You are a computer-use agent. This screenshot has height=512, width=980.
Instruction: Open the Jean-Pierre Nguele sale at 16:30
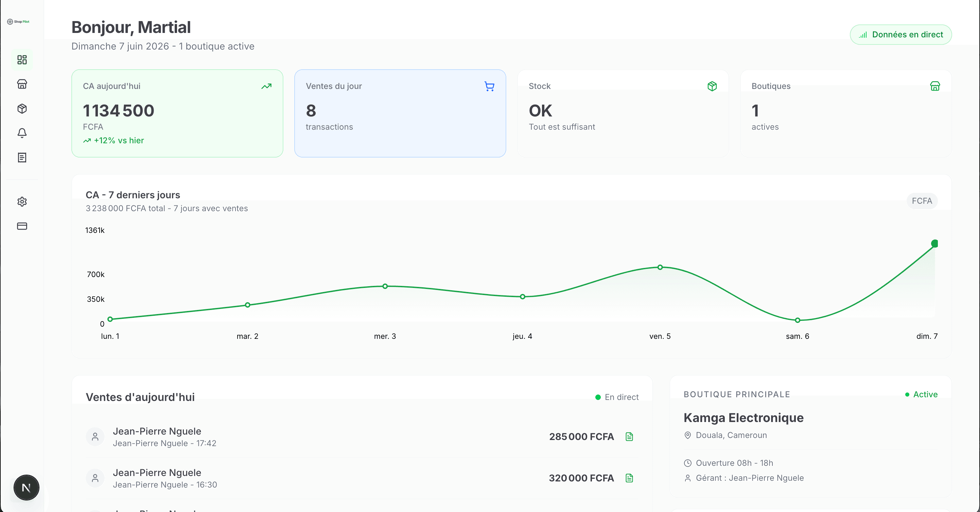coord(362,478)
